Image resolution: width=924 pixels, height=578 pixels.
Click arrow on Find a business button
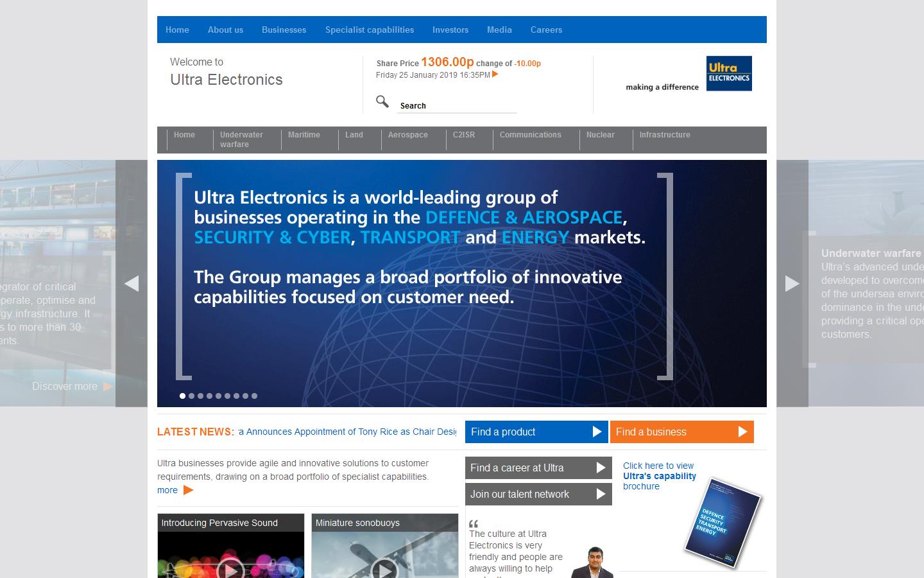pos(742,432)
